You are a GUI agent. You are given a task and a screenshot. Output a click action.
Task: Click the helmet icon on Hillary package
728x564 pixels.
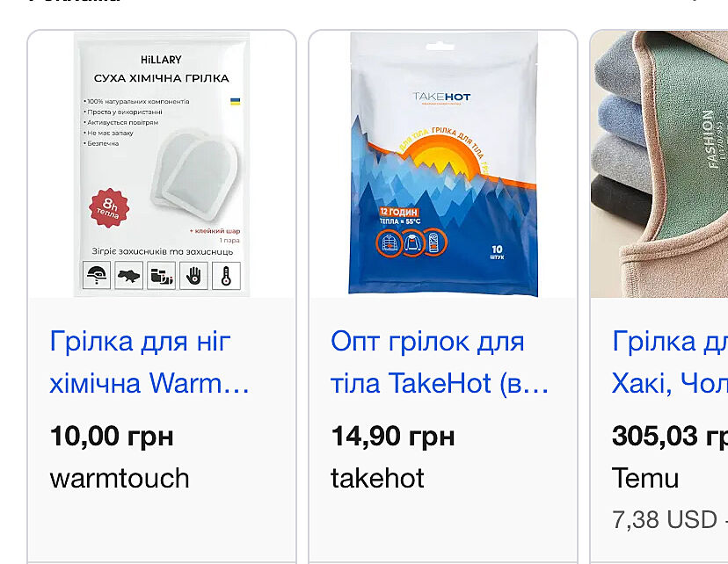[97, 276]
